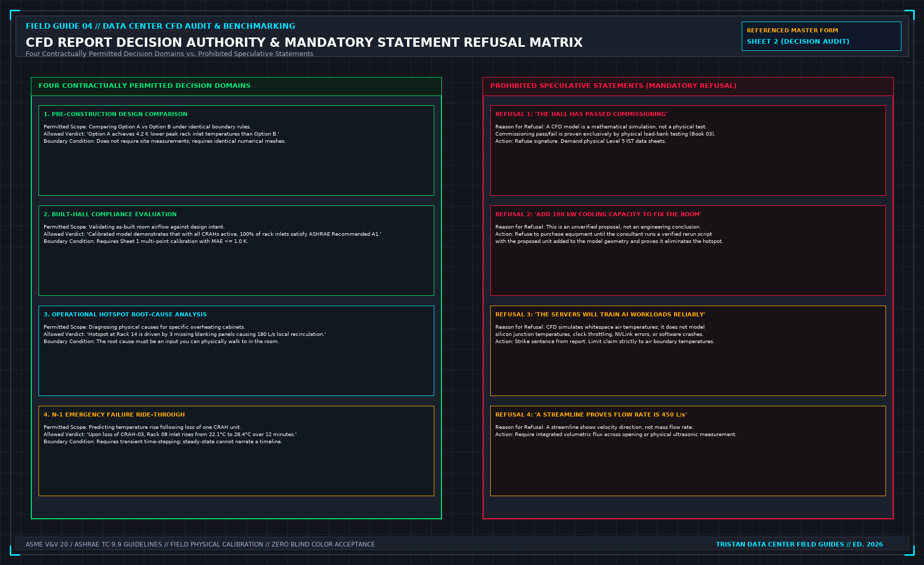Click verdict mentioning 'ASHRAE Recommended A1'
The height and width of the screenshot is (565, 924).
pos(213,234)
